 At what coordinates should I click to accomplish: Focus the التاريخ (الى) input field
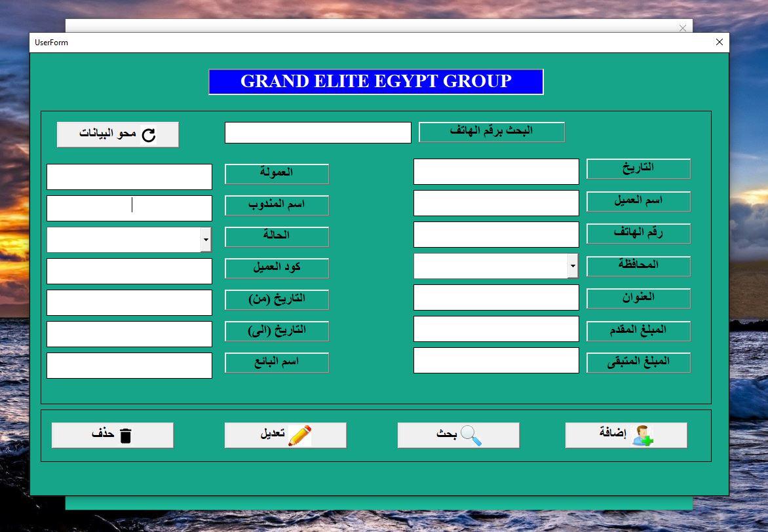129,334
